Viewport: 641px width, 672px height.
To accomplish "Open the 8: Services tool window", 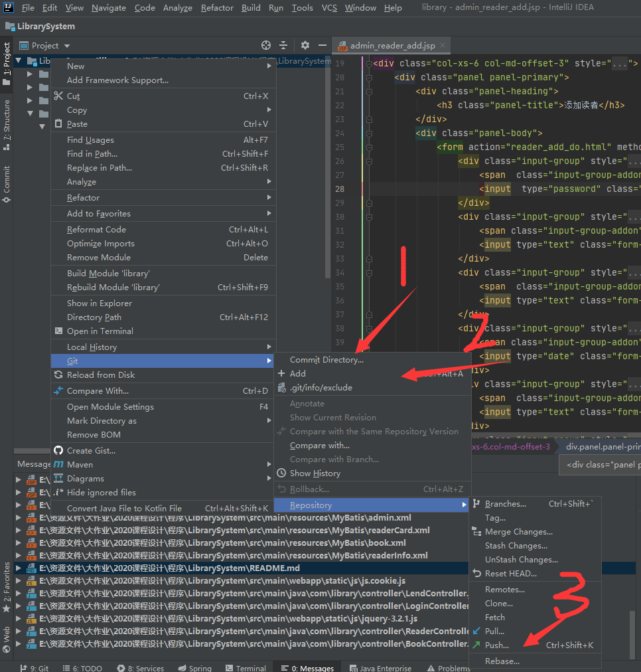I will (x=141, y=668).
